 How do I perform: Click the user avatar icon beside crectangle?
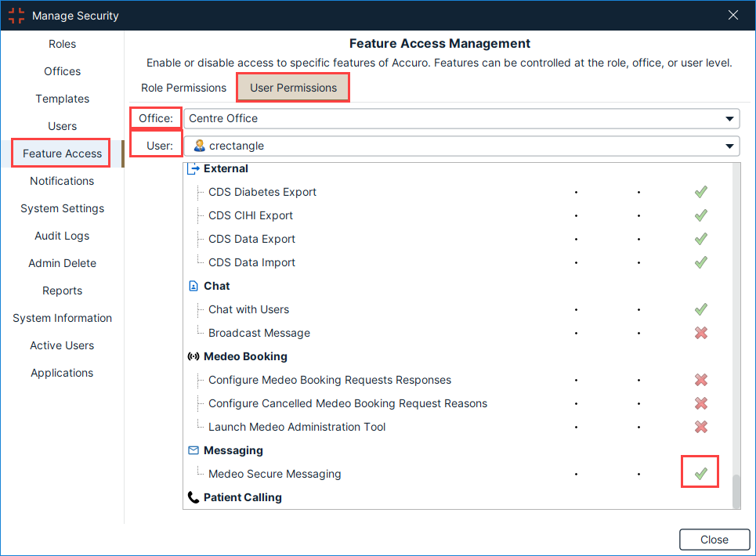[x=201, y=146]
